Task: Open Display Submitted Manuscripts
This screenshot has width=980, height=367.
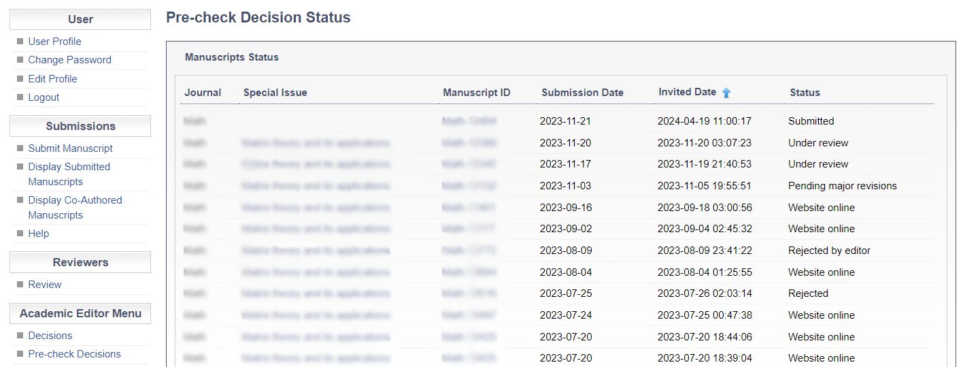Action: click(x=69, y=174)
